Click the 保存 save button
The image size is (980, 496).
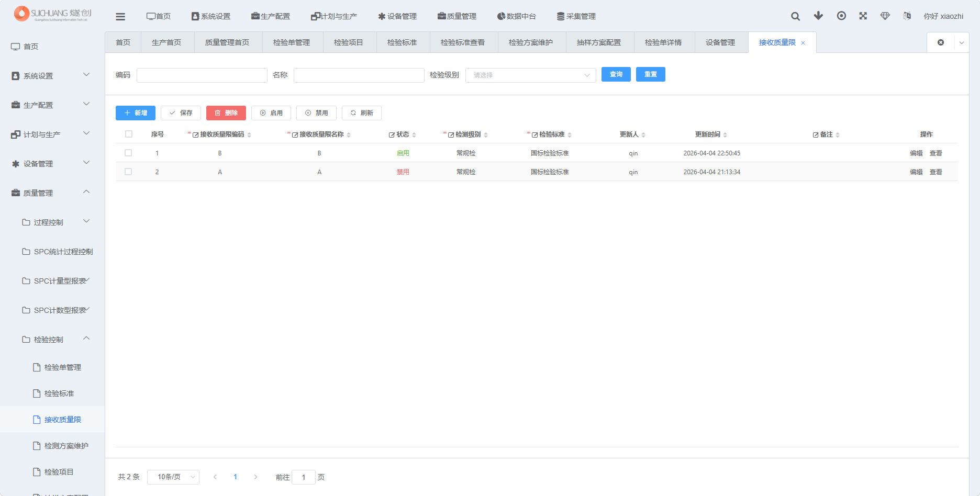click(181, 113)
